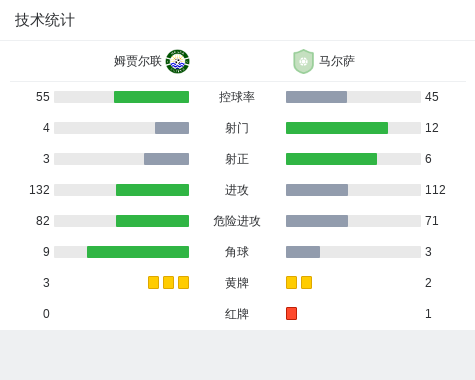The image size is (475, 380).
Task: Click the 姆贾尔联 team crest logo
Action: tap(178, 61)
